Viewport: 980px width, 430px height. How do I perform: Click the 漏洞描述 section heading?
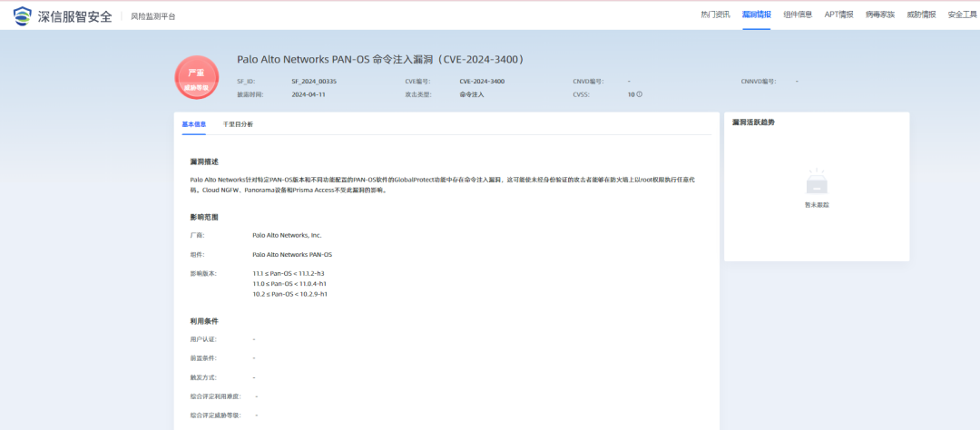coord(204,161)
